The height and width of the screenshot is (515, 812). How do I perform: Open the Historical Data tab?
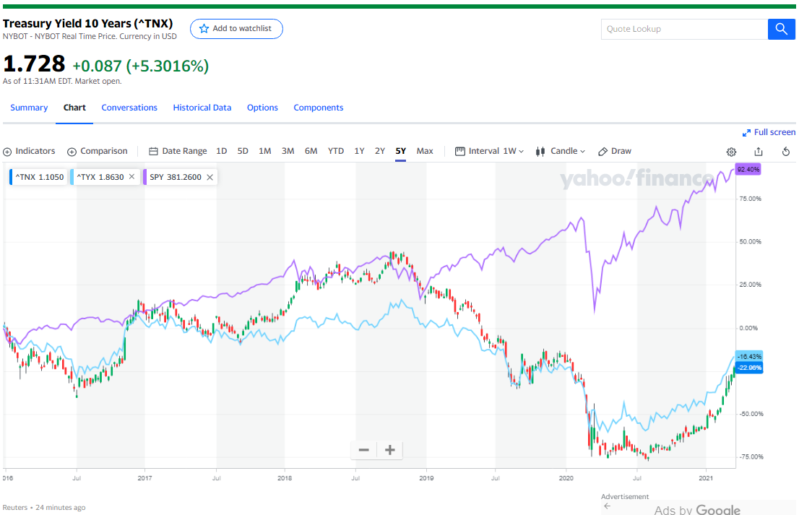[202, 108]
